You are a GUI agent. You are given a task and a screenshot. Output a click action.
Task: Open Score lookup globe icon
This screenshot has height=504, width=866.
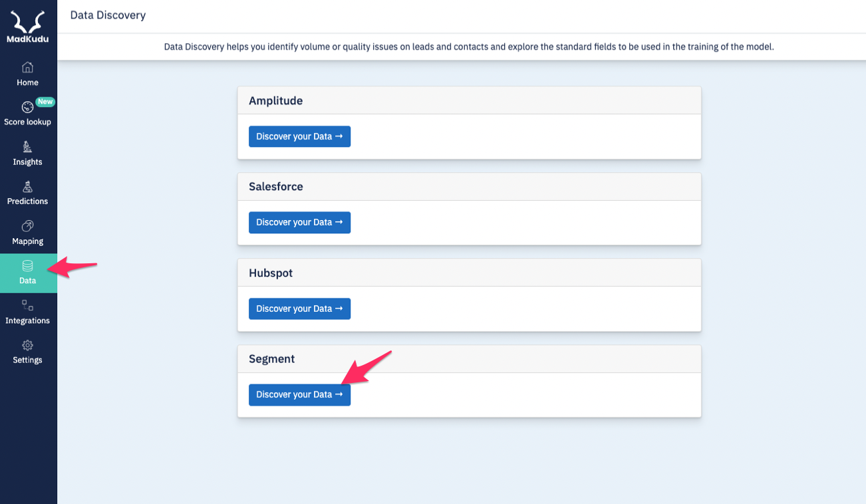pyautogui.click(x=27, y=107)
